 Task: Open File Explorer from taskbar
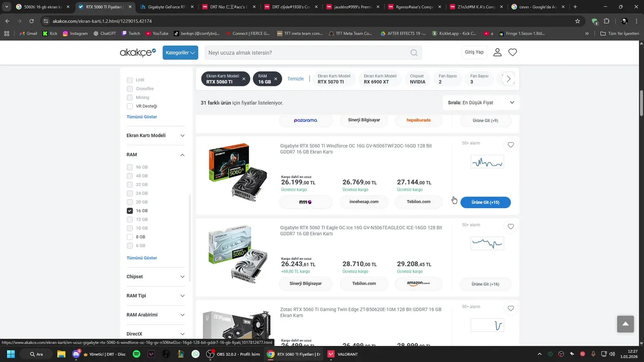pos(61,354)
